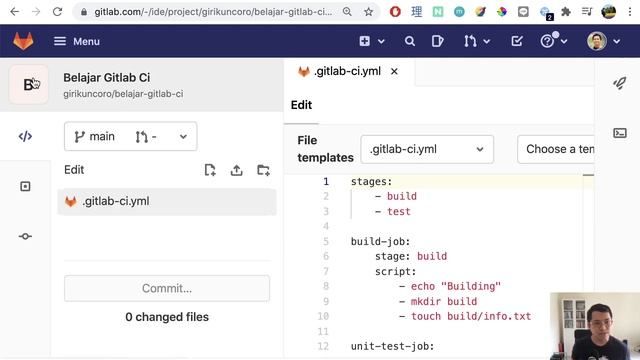
Task: Open the main branch selector dropdown
Action: (131, 136)
